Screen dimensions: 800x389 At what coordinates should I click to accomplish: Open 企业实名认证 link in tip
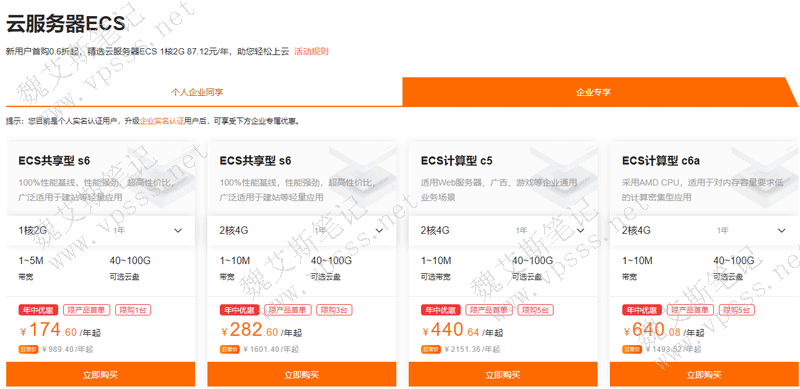point(162,121)
